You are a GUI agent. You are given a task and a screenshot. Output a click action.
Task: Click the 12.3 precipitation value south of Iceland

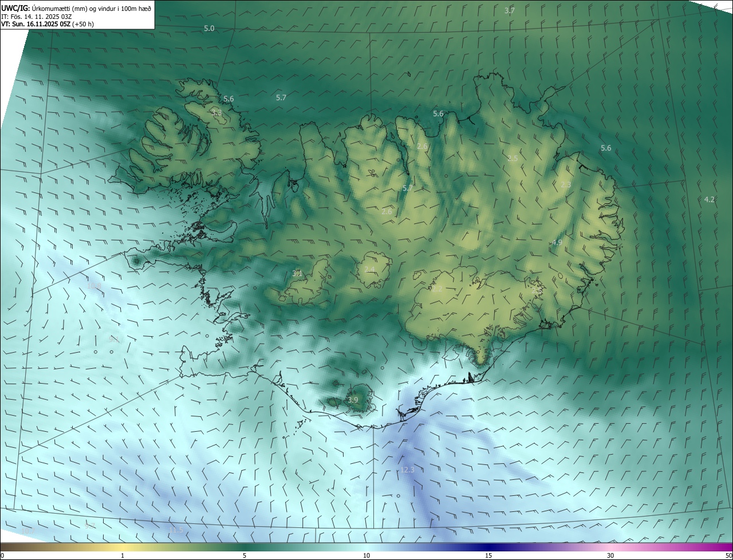(407, 470)
